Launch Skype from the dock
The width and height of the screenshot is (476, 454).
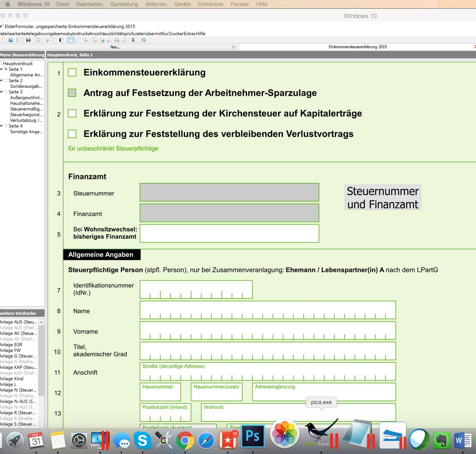(143, 441)
